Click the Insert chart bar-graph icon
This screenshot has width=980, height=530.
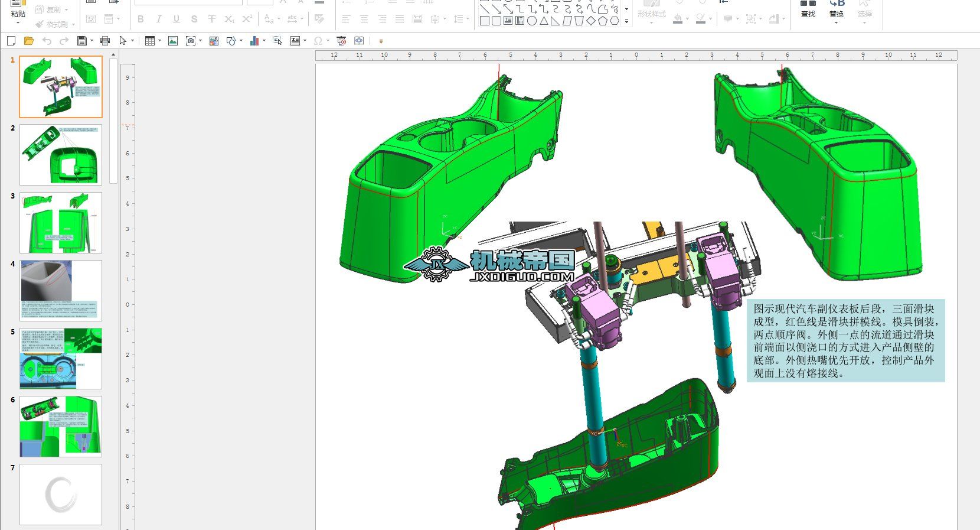point(254,41)
